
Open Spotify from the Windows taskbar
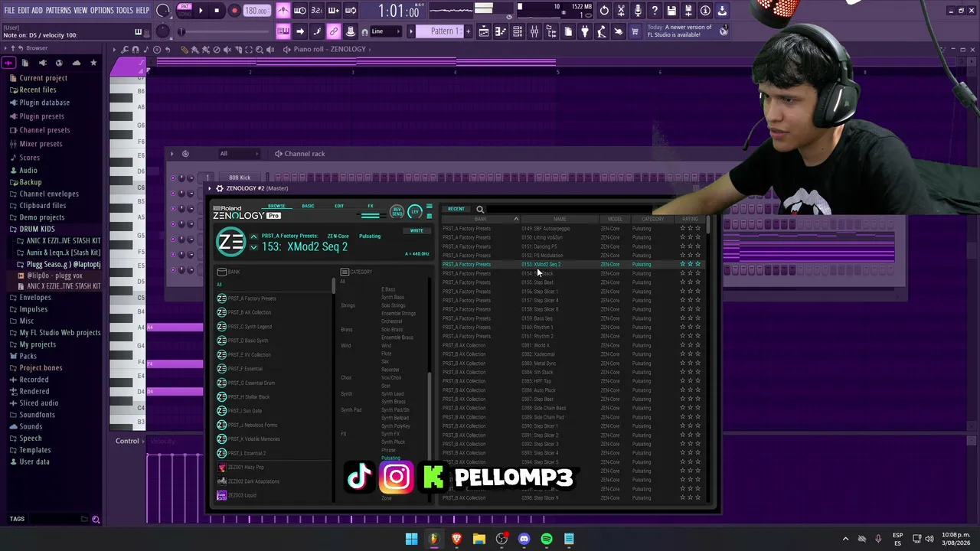click(x=547, y=539)
